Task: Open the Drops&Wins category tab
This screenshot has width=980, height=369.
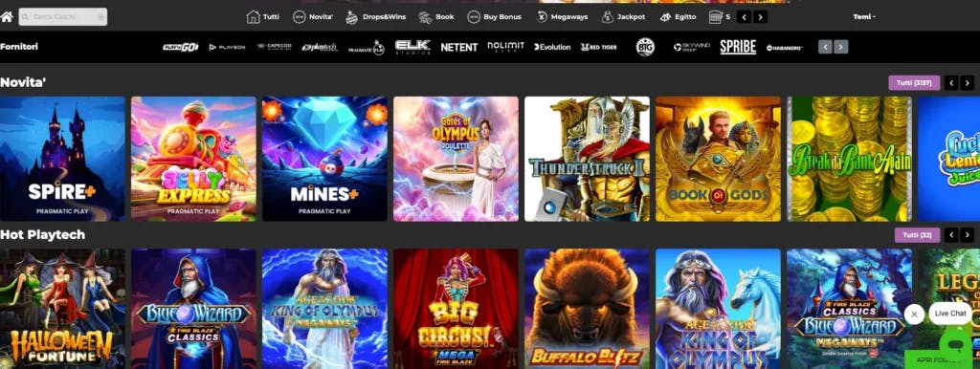Action: pos(375,17)
